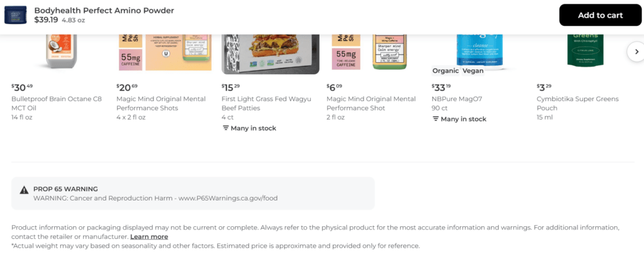Open Cymbiotika Super Greens Pouch title
The image size is (644, 259).
[x=577, y=104]
